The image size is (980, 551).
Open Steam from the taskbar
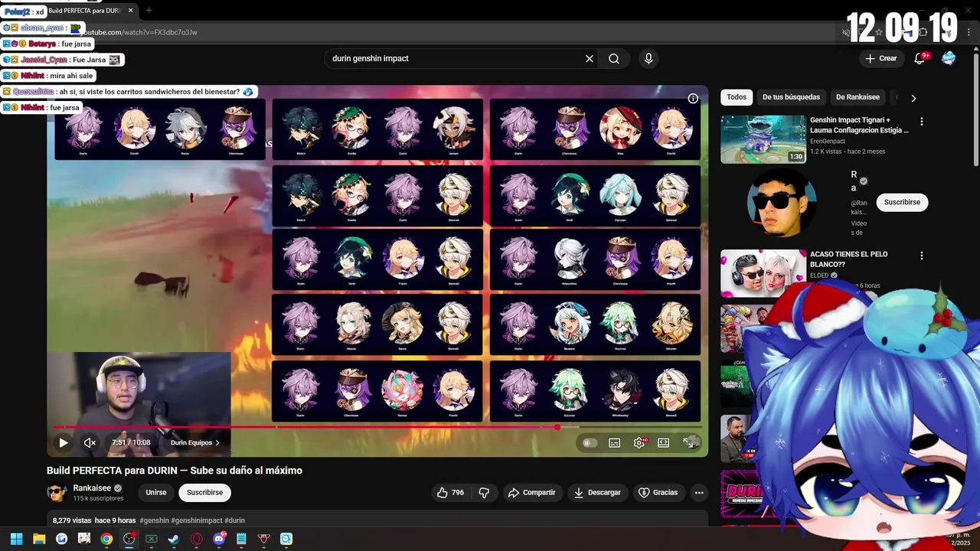pyautogui.click(x=174, y=539)
